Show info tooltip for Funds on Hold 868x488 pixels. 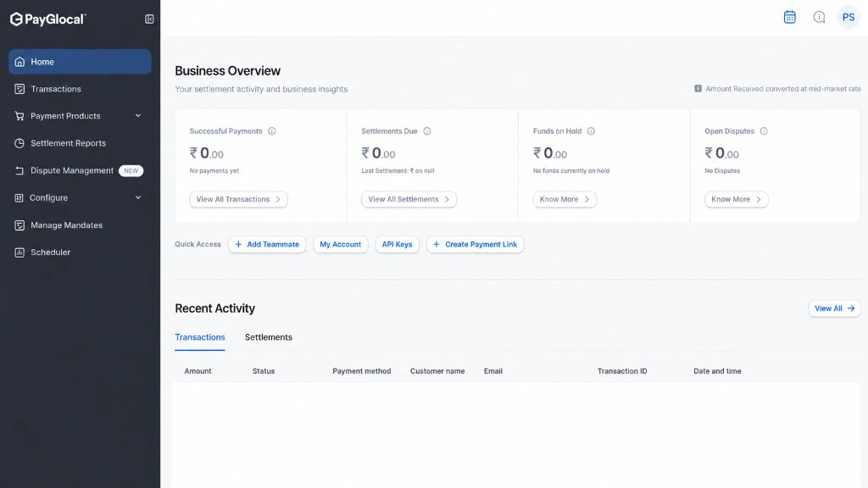click(x=591, y=131)
